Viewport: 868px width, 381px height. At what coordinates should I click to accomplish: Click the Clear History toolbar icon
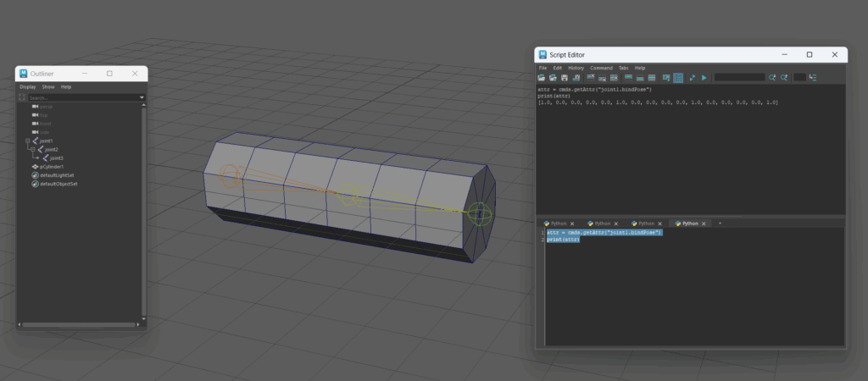[x=591, y=78]
